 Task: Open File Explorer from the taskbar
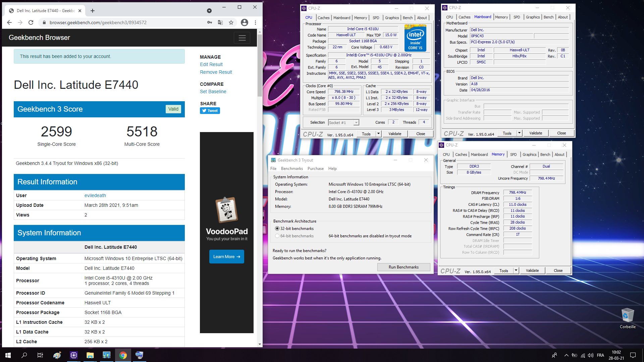click(x=90, y=355)
